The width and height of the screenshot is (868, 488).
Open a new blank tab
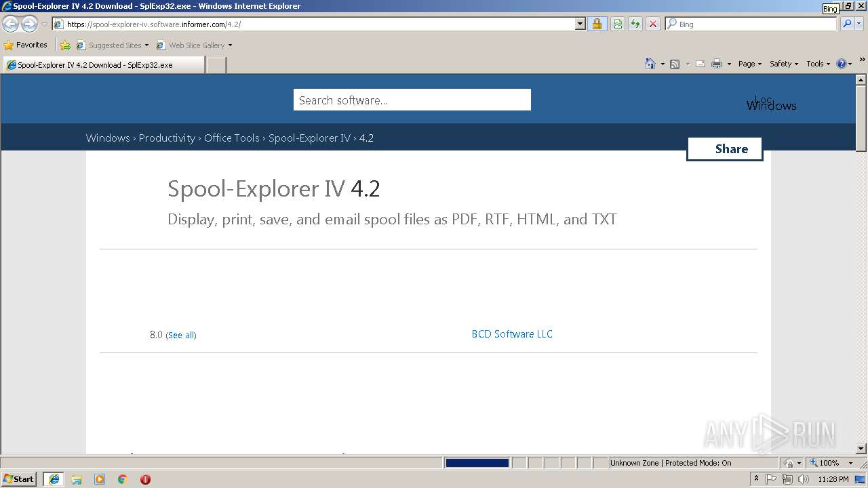[216, 65]
